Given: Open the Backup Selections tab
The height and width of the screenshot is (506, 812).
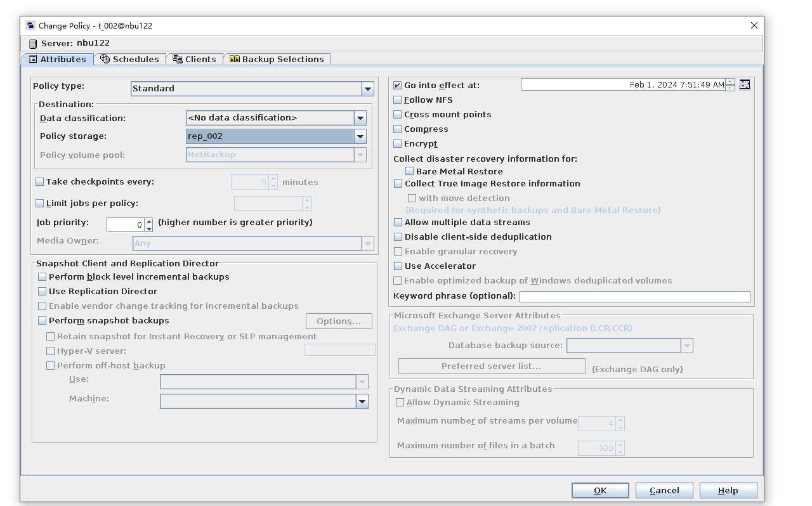Looking at the screenshot, I should point(277,59).
